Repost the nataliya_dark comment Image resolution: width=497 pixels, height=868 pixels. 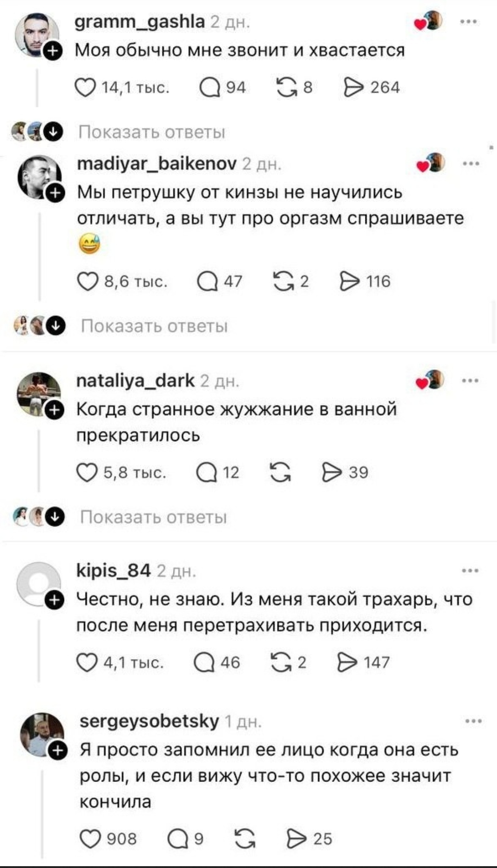[x=280, y=473]
